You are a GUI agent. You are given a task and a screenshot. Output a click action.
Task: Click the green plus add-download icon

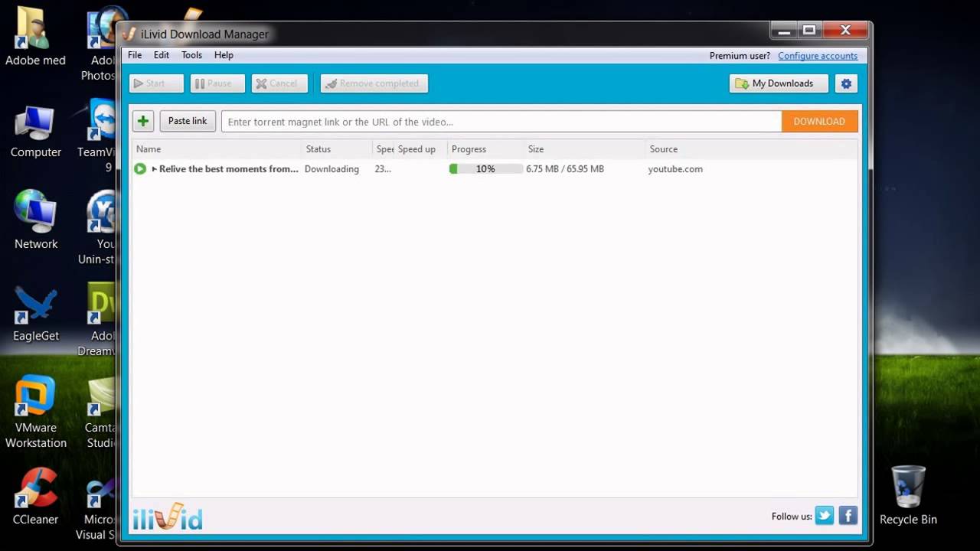(143, 121)
